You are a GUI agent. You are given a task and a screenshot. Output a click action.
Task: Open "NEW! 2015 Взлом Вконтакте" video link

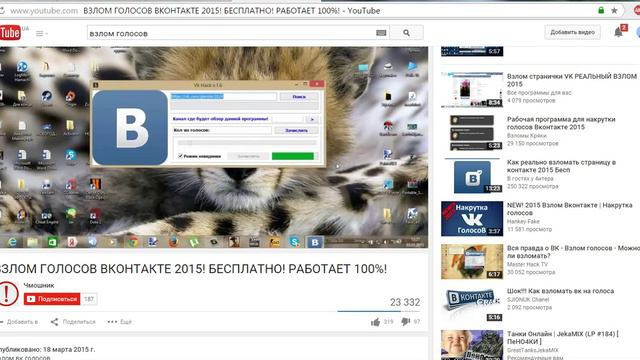point(569,209)
